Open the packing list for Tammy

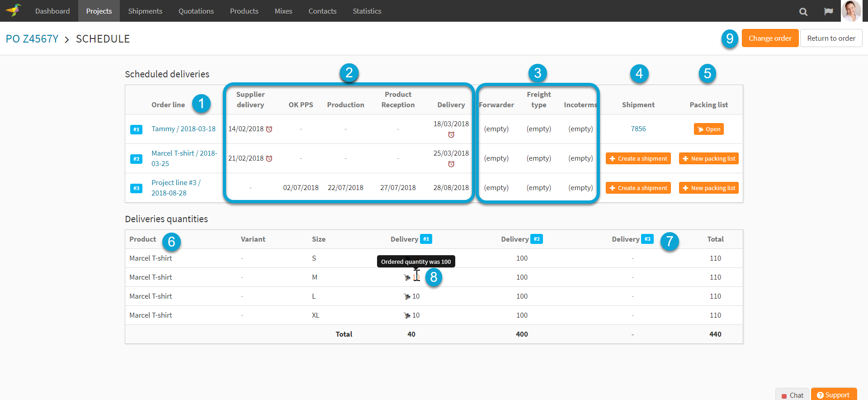[x=708, y=129]
